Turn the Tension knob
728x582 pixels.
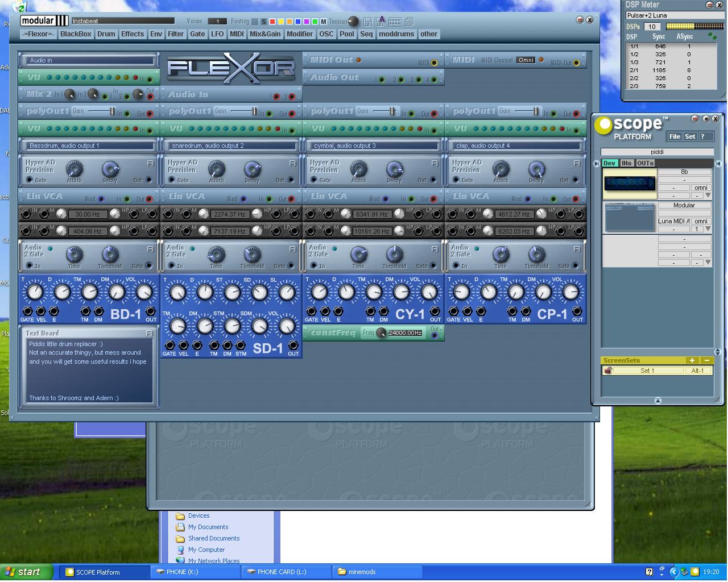click(x=353, y=22)
